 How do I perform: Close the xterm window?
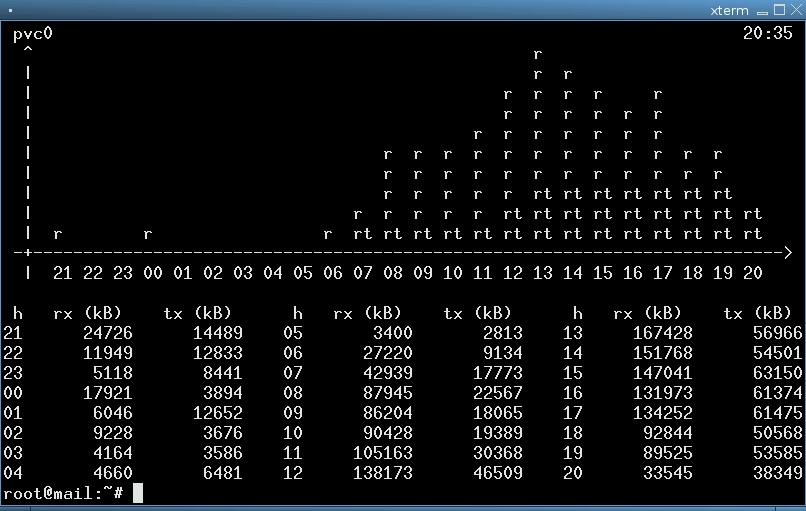point(796,10)
